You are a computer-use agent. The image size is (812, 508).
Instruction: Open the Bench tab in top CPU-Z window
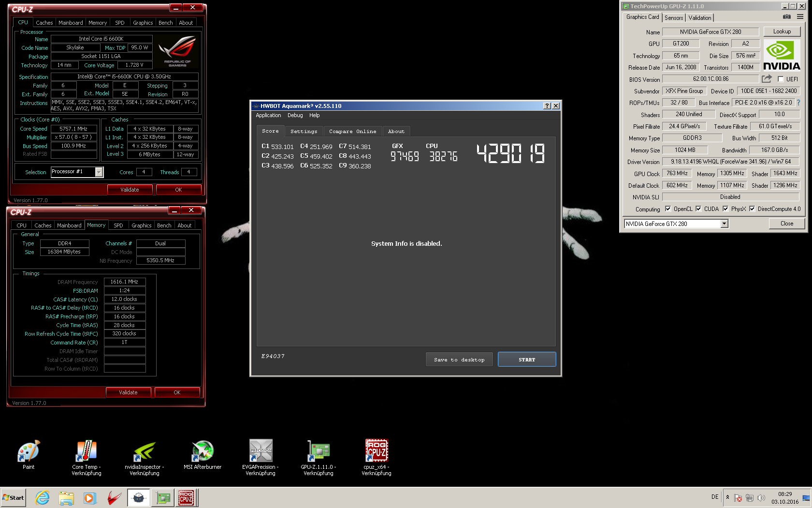(166, 23)
